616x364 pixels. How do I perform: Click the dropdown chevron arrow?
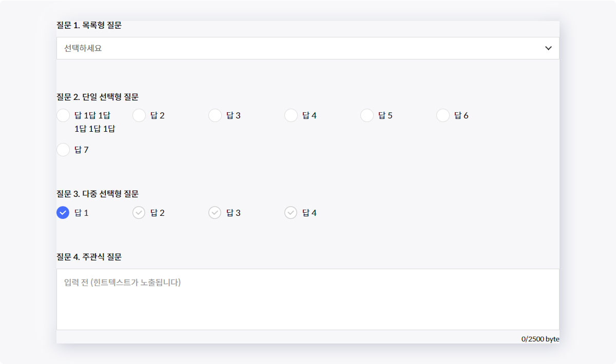click(x=548, y=48)
